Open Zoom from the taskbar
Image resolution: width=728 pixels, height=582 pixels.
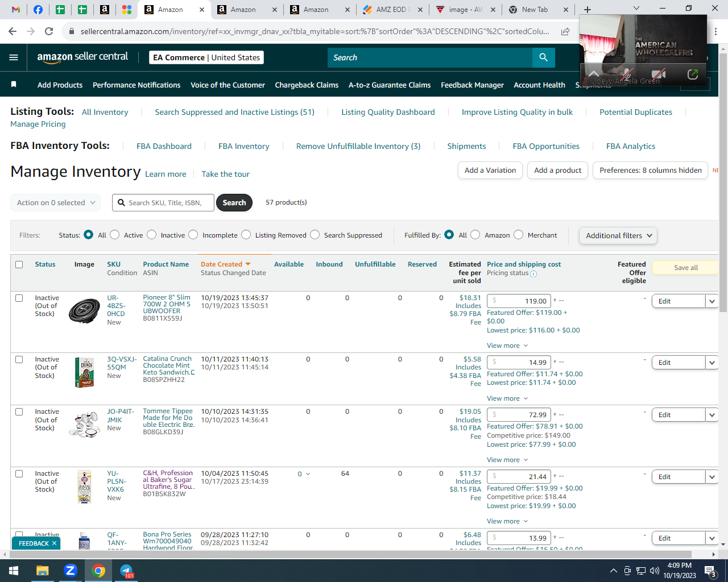[71, 571]
